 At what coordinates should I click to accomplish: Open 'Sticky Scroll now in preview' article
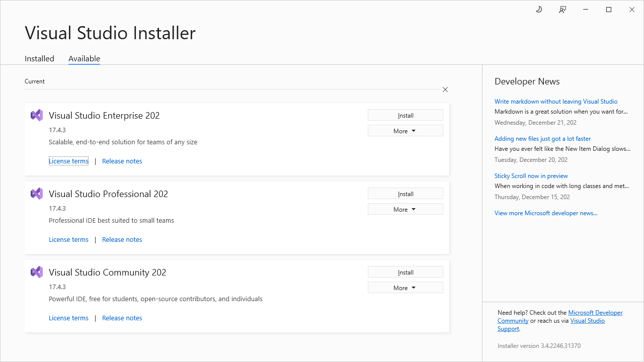531,176
